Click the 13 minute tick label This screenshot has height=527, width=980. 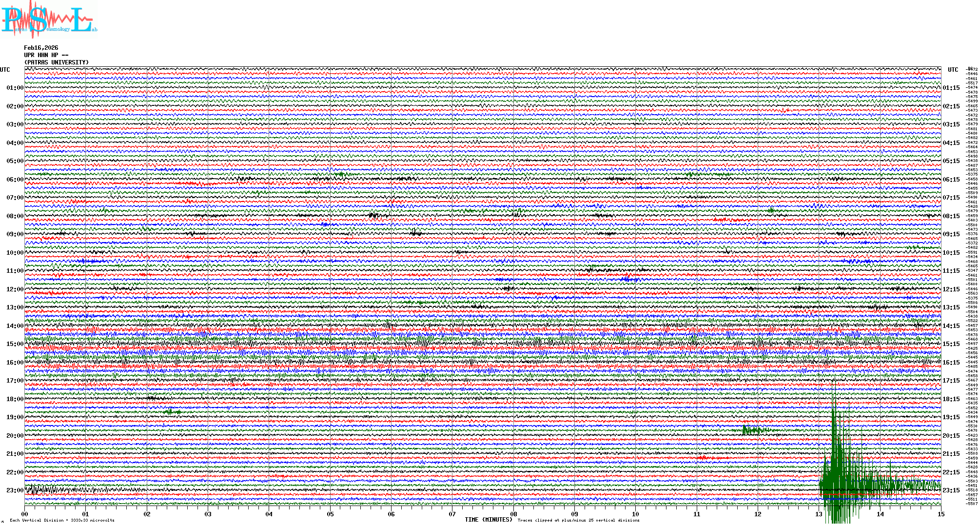pyautogui.click(x=819, y=514)
